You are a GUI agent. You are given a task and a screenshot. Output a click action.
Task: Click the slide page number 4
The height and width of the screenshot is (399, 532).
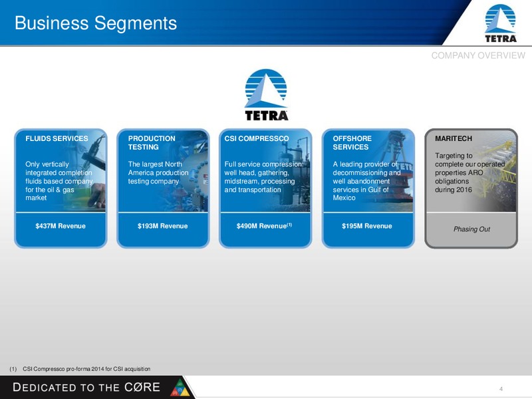pyautogui.click(x=501, y=389)
